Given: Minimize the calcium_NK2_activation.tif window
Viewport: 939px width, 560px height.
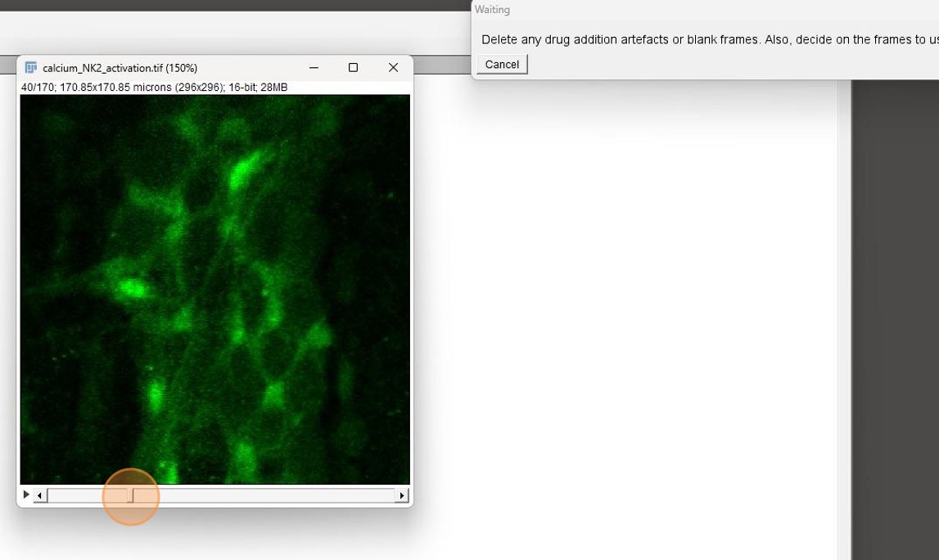Looking at the screenshot, I should tap(314, 68).
